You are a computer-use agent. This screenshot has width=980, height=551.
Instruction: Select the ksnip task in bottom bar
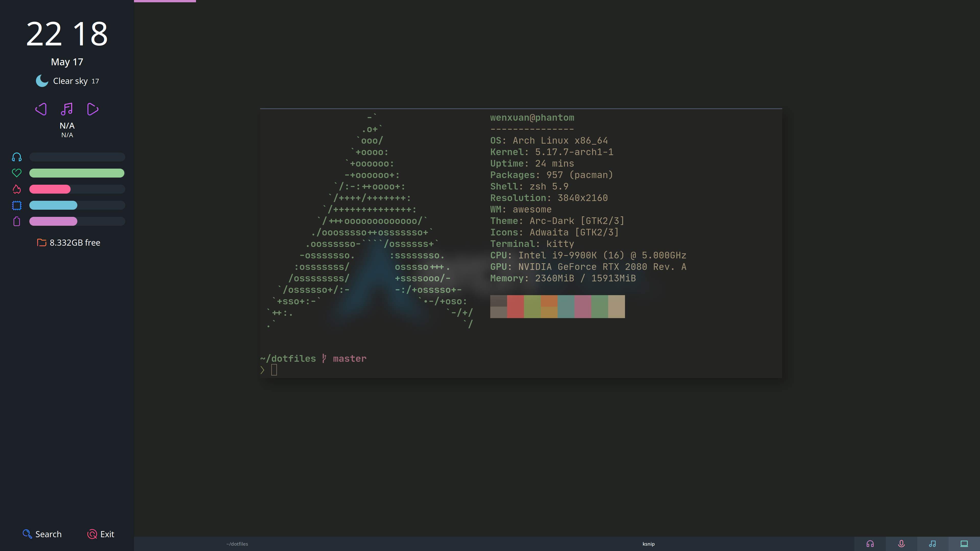(x=648, y=544)
